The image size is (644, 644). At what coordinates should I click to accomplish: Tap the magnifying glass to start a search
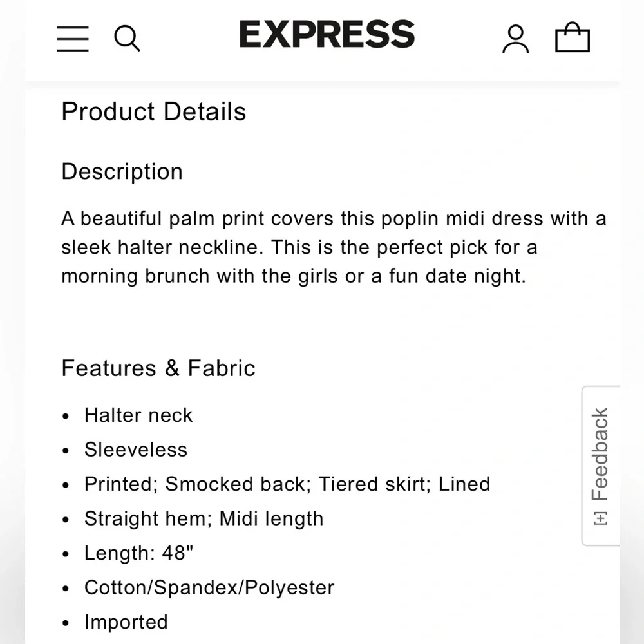127,39
